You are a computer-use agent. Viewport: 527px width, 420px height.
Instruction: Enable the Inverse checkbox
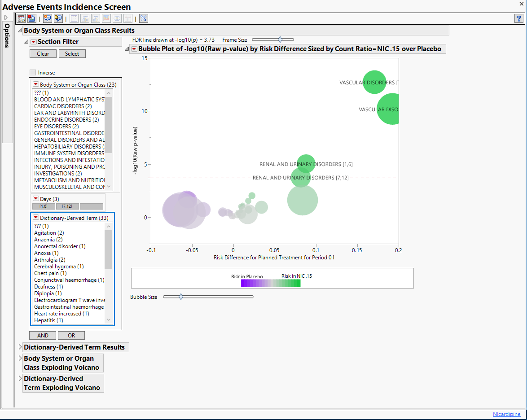33,73
